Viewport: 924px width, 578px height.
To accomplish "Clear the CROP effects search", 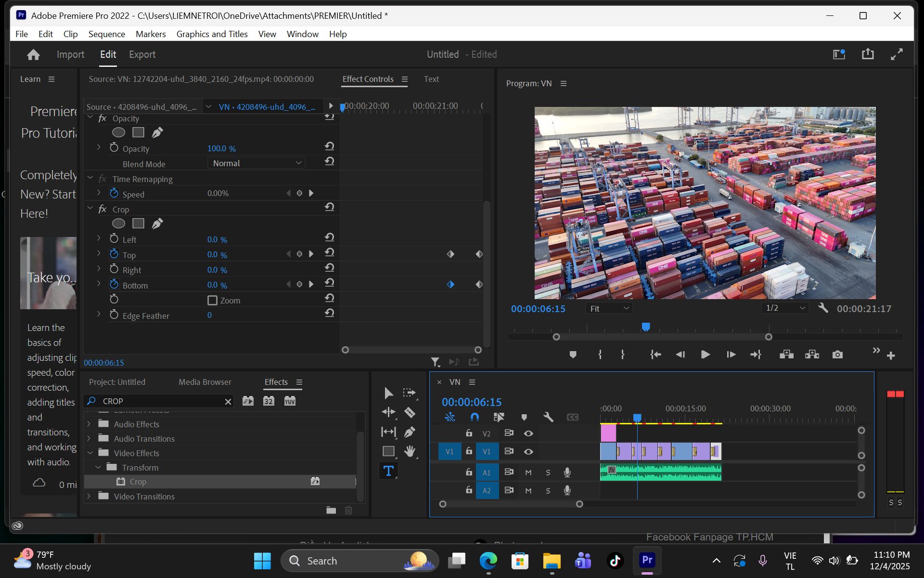I will (228, 402).
